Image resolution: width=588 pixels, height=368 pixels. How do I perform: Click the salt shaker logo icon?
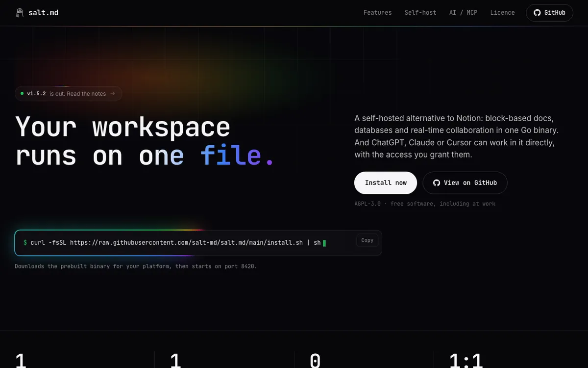pos(20,13)
